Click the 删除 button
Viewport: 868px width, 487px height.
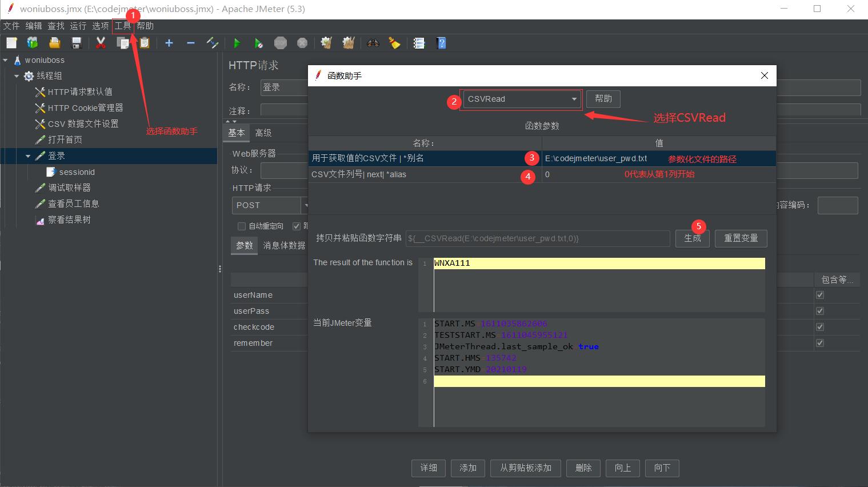(583, 468)
